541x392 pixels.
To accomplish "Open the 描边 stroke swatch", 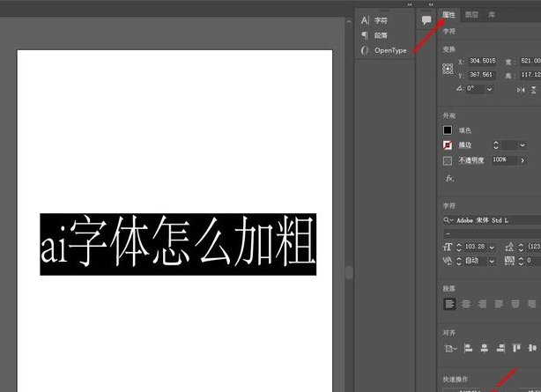I will (448, 145).
